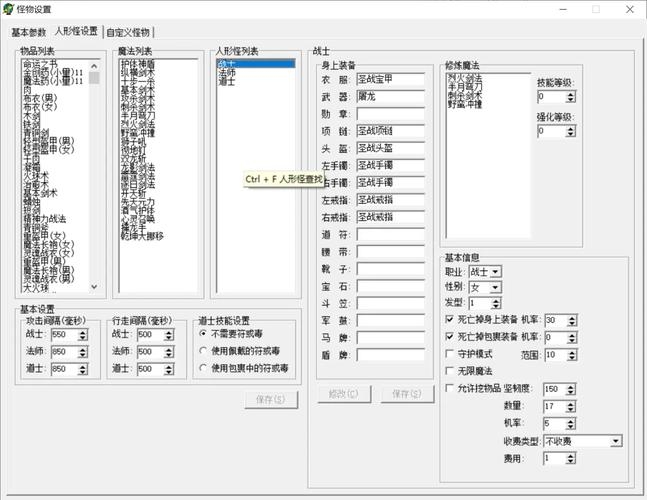Click the 怪物设置 app icon in title bar
This screenshot has height=500, width=647.
click(x=8, y=9)
